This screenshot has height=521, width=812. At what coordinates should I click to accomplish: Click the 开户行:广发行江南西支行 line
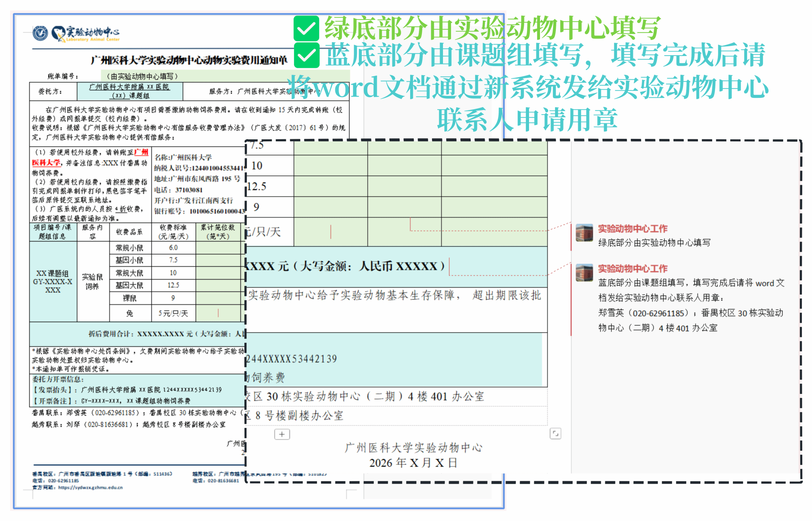pyautogui.click(x=194, y=201)
